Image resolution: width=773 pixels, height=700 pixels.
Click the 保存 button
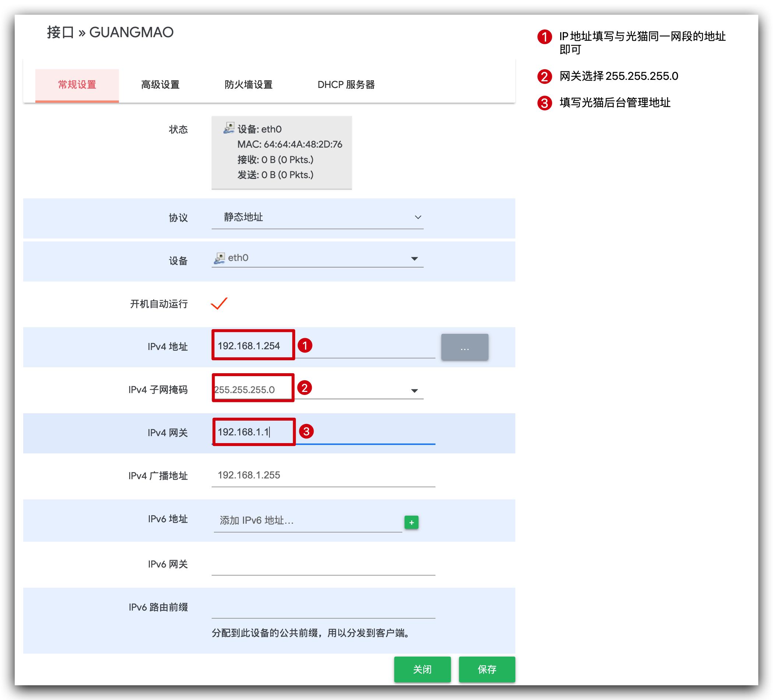[x=487, y=669]
